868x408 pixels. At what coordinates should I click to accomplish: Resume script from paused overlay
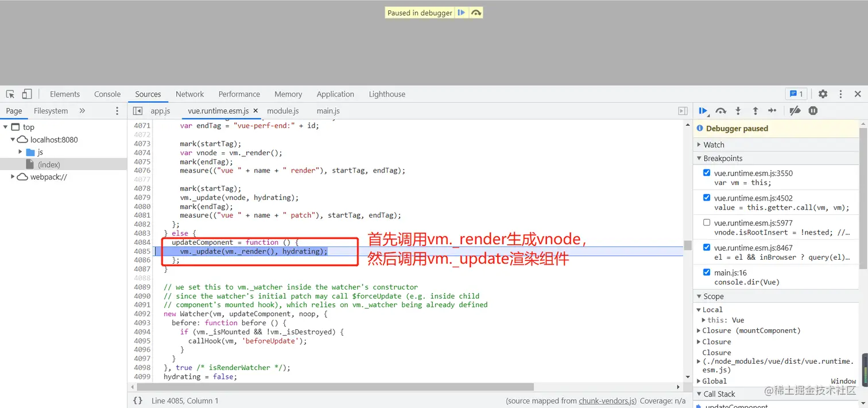(x=462, y=13)
